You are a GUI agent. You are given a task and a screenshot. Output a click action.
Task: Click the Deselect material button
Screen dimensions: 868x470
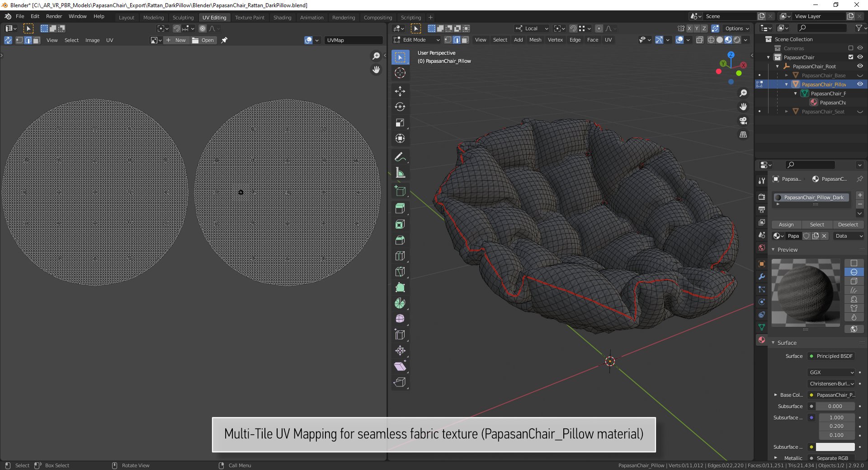848,225
